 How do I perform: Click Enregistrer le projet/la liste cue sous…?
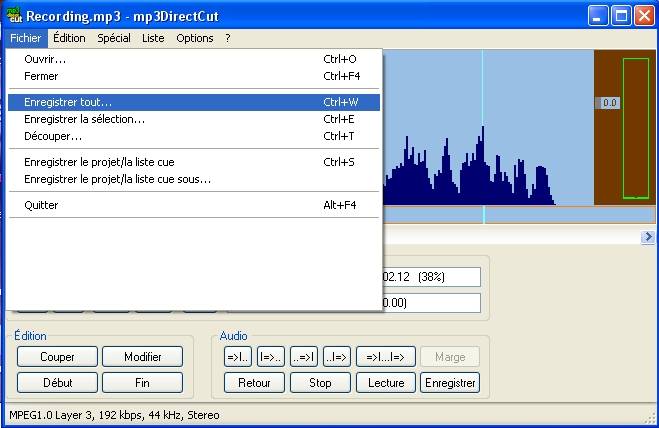pyautogui.click(x=194, y=180)
